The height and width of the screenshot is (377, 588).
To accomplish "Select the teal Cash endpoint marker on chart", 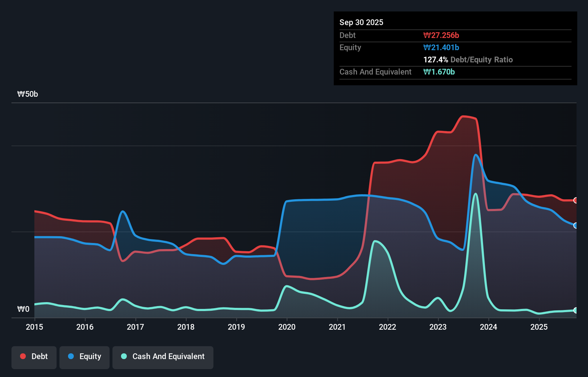I will tap(575, 310).
